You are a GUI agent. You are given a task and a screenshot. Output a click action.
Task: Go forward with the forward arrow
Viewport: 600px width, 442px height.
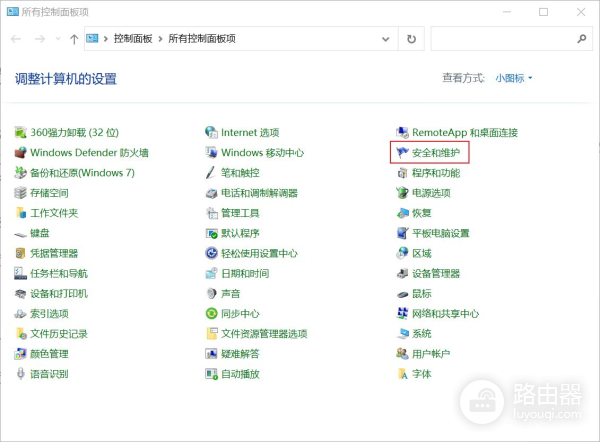tap(40, 39)
